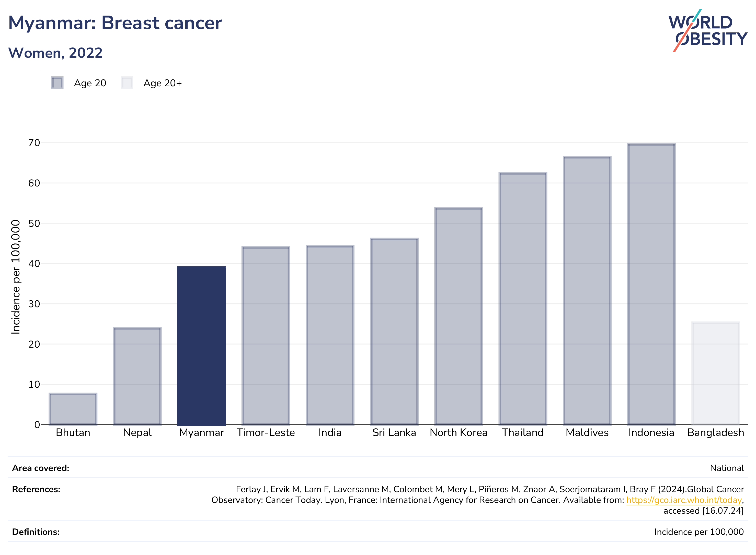Select the Timor-Leste bar

tap(266, 336)
